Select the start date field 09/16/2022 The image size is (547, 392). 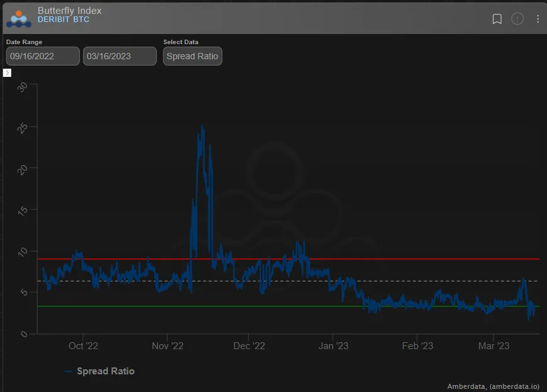pos(43,56)
